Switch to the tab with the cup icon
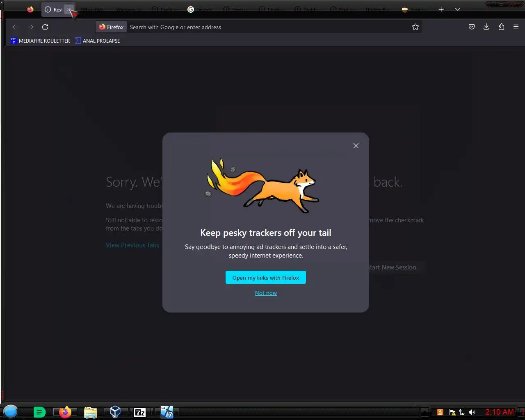This screenshot has width=525, height=420. (414, 9)
